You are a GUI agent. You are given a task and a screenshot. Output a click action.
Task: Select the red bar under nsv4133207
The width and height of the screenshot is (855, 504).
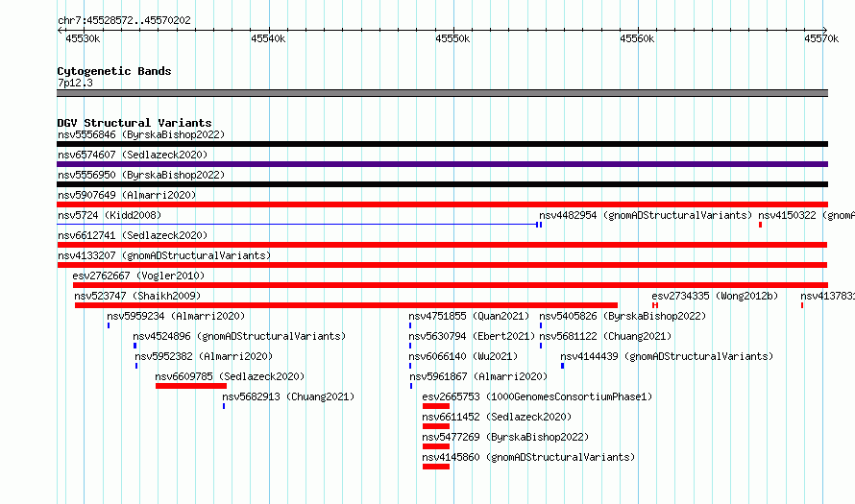click(x=442, y=265)
